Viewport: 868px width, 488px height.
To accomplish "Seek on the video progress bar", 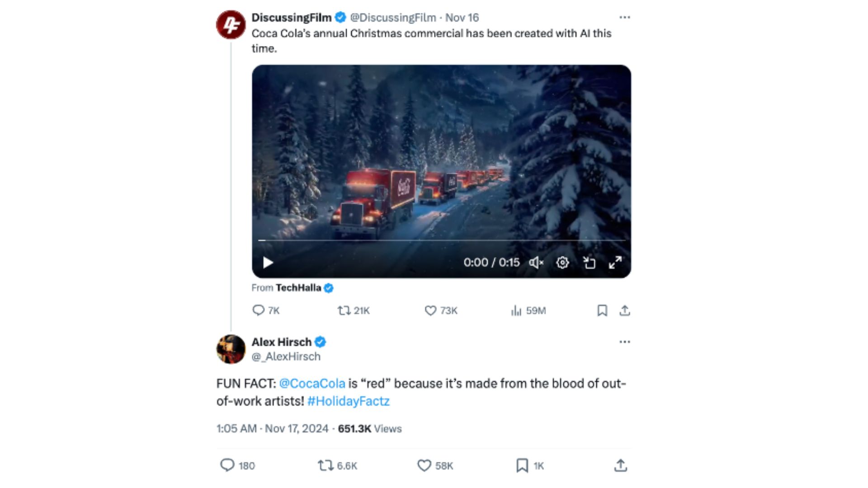I will coord(441,240).
